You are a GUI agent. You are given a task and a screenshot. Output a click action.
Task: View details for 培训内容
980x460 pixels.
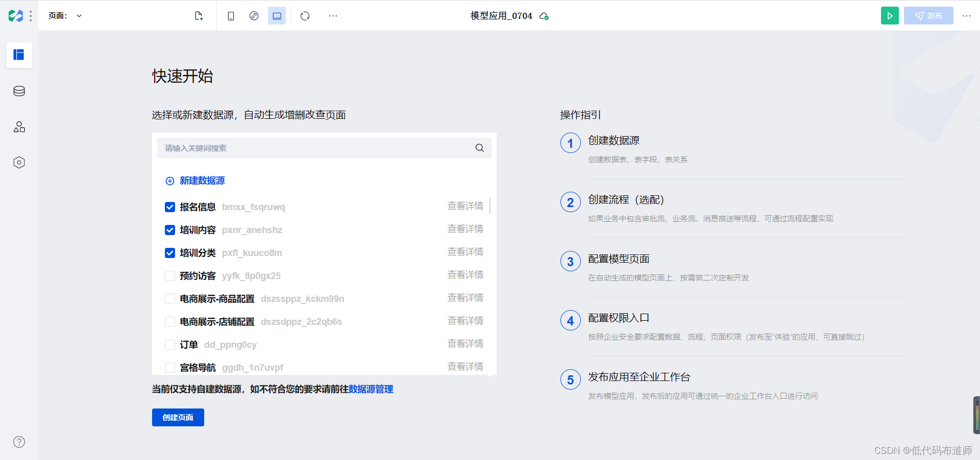pos(465,229)
